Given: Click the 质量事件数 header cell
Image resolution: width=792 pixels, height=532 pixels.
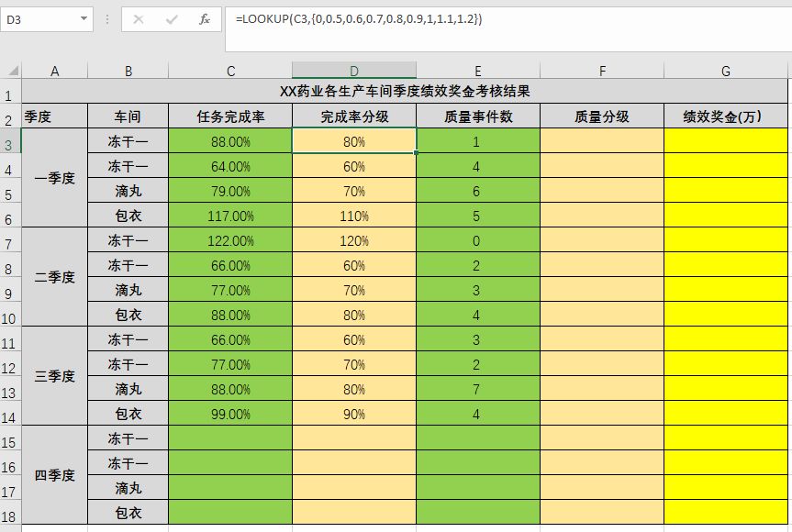Looking at the screenshot, I should tap(477, 116).
